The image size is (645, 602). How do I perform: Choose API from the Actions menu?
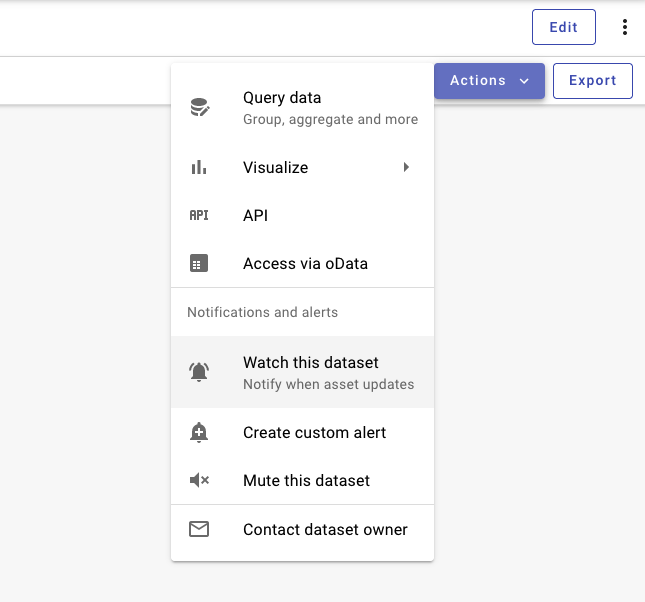click(302, 215)
